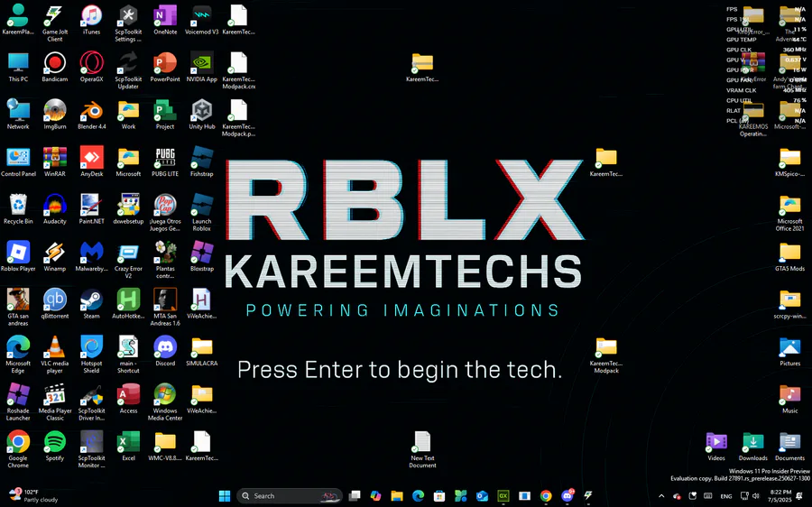Open Control Panel
Screen dimensions: 812x507
click(x=18, y=162)
